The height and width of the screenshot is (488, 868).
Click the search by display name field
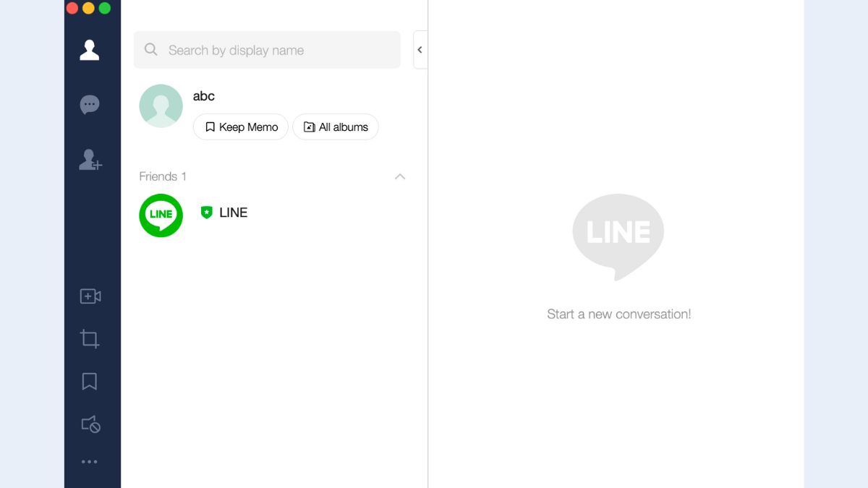[275, 50]
